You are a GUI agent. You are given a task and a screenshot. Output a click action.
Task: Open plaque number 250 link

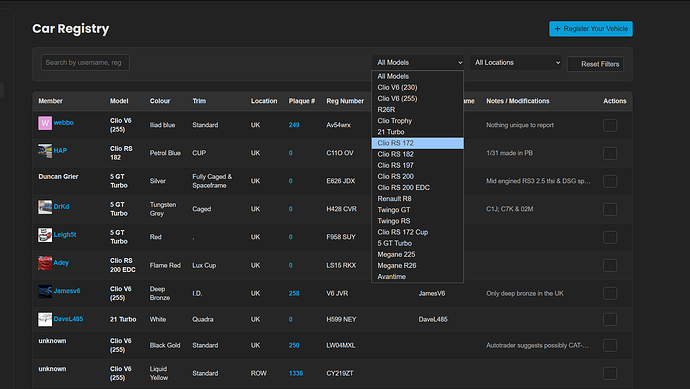[294, 345]
